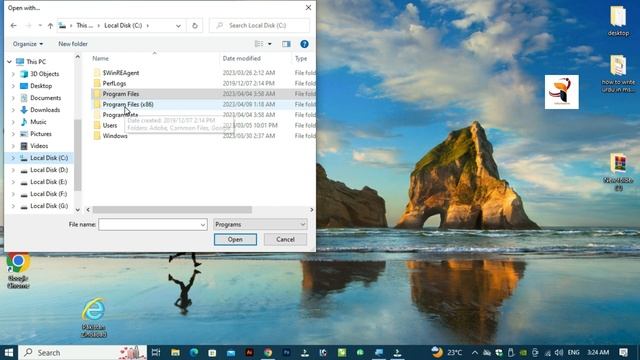Open the desktop folder icon on desktop

[x=618, y=21]
